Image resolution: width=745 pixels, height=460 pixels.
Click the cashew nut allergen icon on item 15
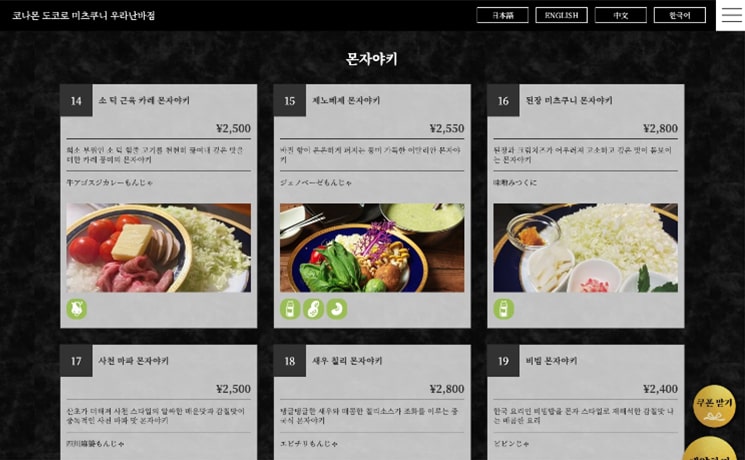point(337,309)
